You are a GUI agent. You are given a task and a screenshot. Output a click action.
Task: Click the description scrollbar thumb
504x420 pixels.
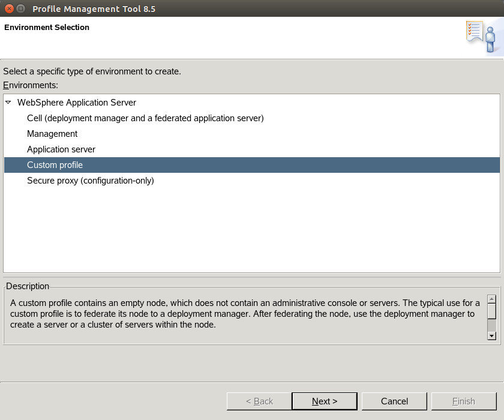tap(492, 311)
